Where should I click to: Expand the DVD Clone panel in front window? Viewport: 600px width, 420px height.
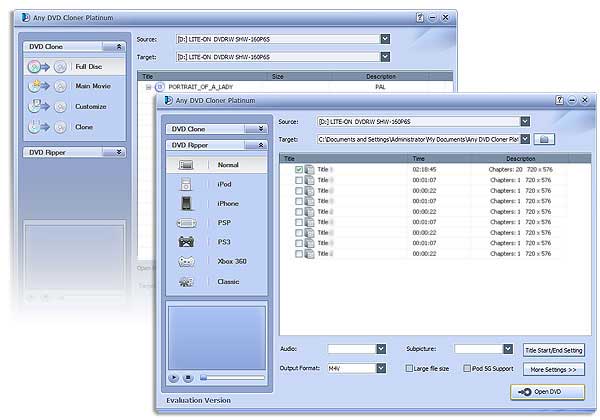point(262,128)
